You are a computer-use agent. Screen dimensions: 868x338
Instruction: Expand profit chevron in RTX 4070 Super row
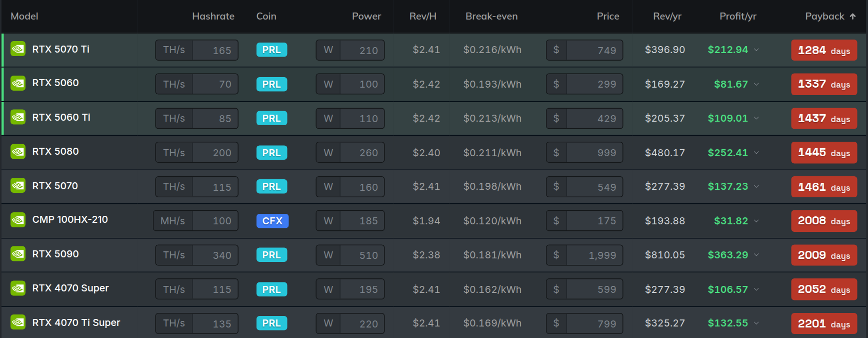pos(756,289)
